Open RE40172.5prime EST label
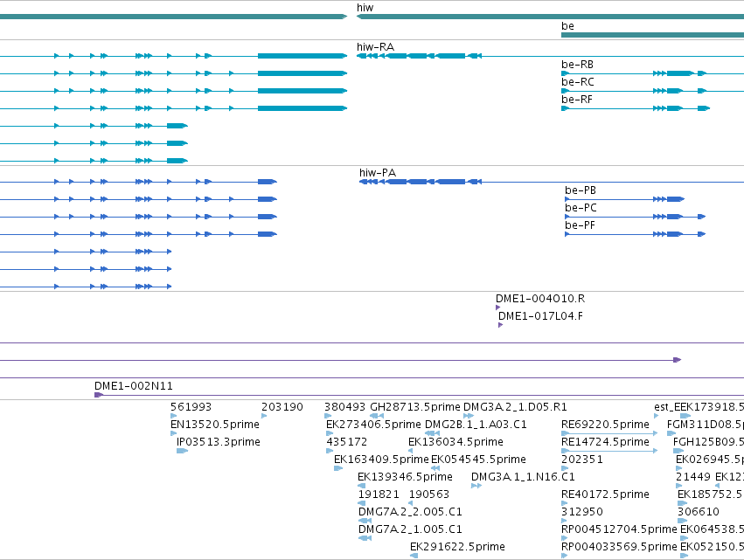The height and width of the screenshot is (560, 744). (605, 494)
